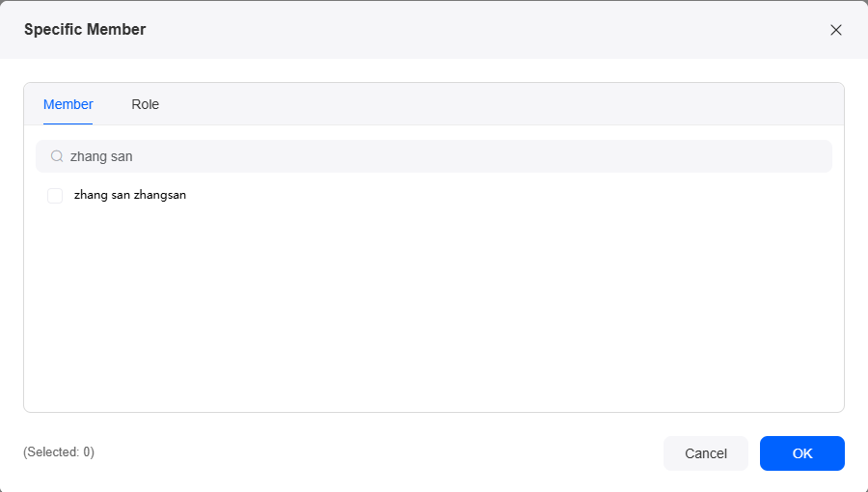Dismiss the dialog using the X icon
The height and width of the screenshot is (492, 868).
pyautogui.click(x=836, y=30)
